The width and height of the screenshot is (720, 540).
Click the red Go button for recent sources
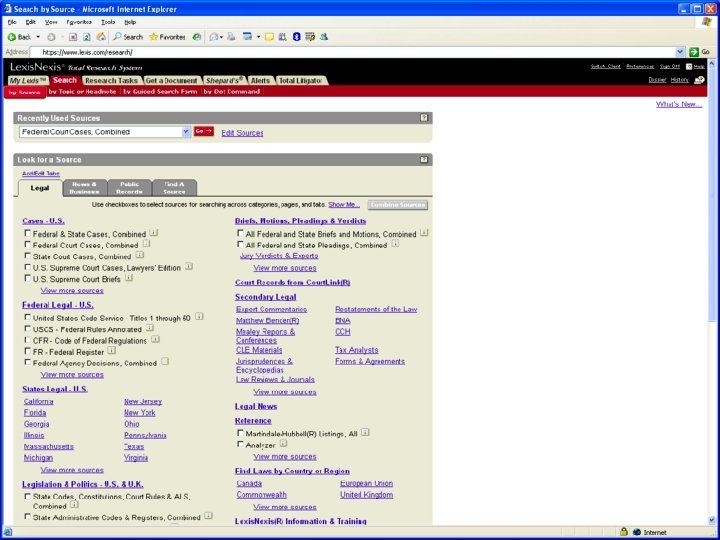203,131
